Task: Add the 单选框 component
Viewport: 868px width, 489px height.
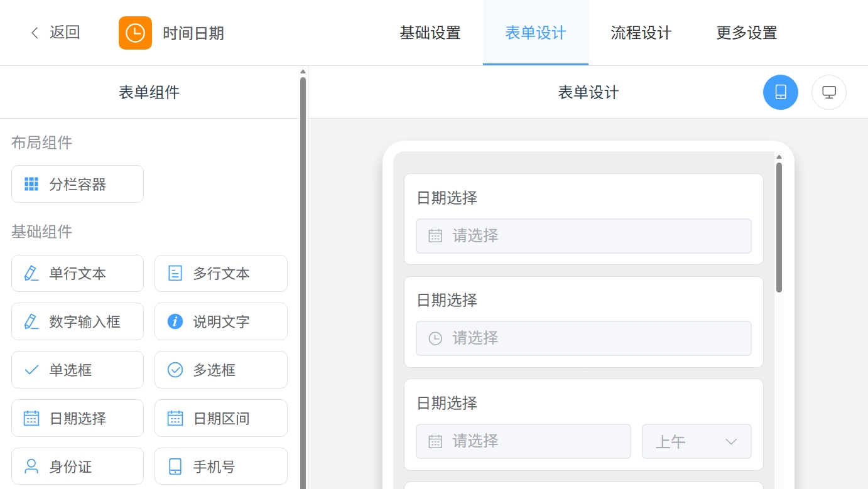Action: click(77, 370)
